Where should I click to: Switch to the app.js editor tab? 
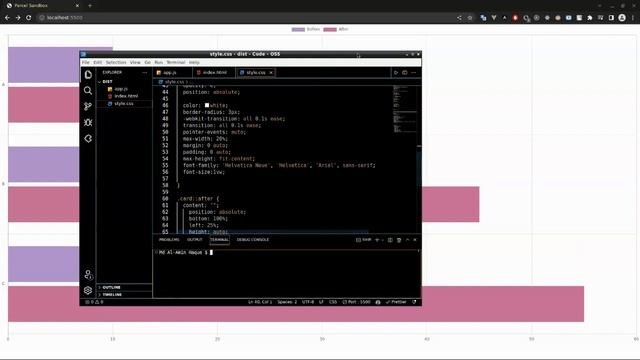pyautogui.click(x=172, y=73)
